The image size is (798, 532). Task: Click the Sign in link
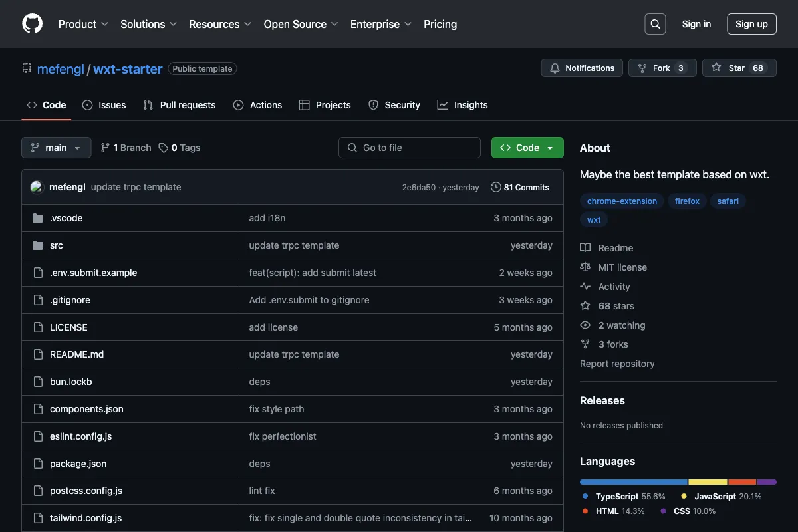pyautogui.click(x=696, y=24)
